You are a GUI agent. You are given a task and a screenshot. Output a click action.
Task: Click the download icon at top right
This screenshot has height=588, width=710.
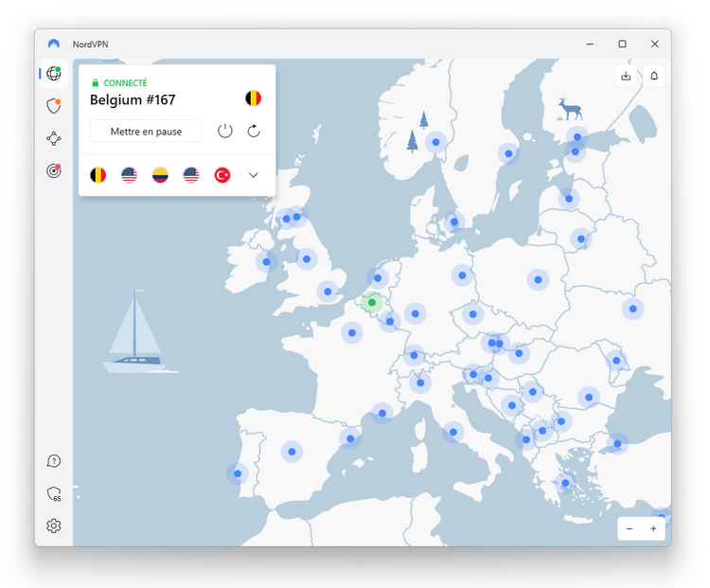tap(626, 76)
